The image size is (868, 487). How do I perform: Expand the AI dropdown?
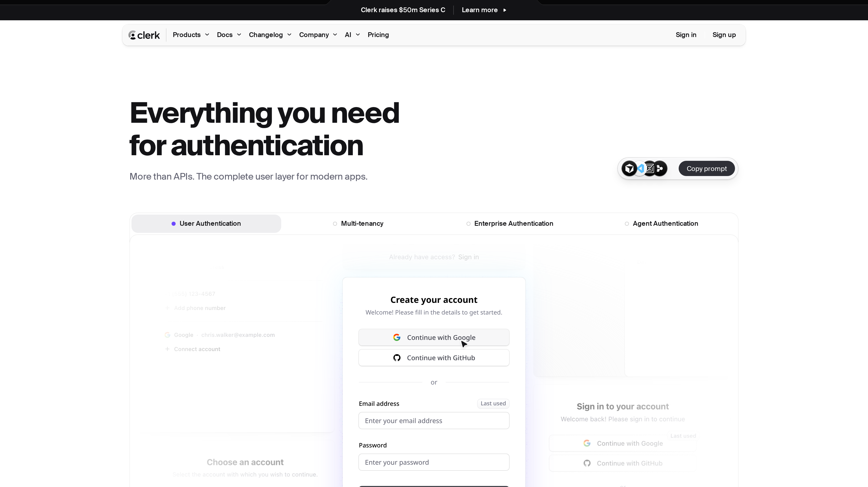click(x=352, y=35)
